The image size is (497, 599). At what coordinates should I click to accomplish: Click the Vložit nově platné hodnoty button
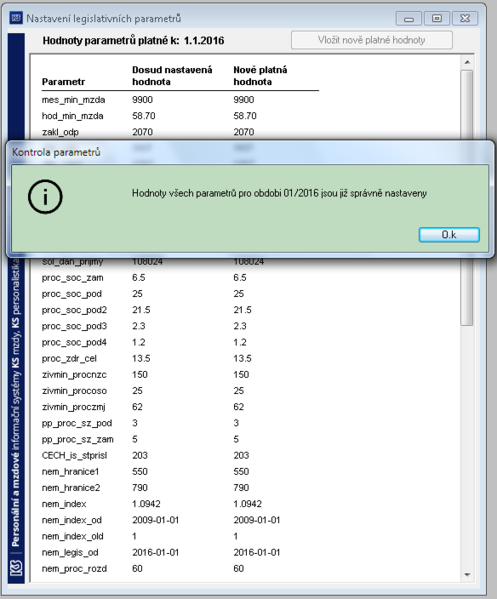pos(372,40)
